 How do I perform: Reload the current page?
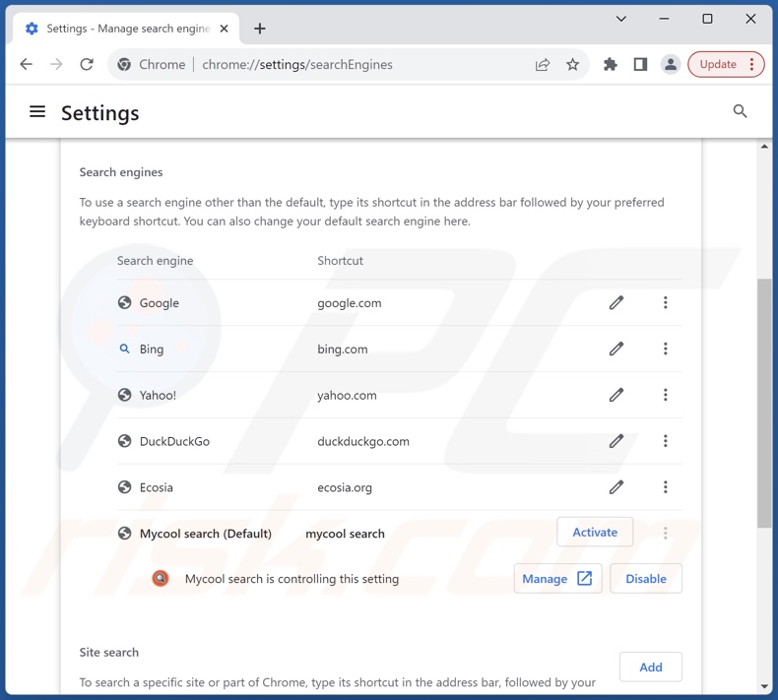pos(87,65)
